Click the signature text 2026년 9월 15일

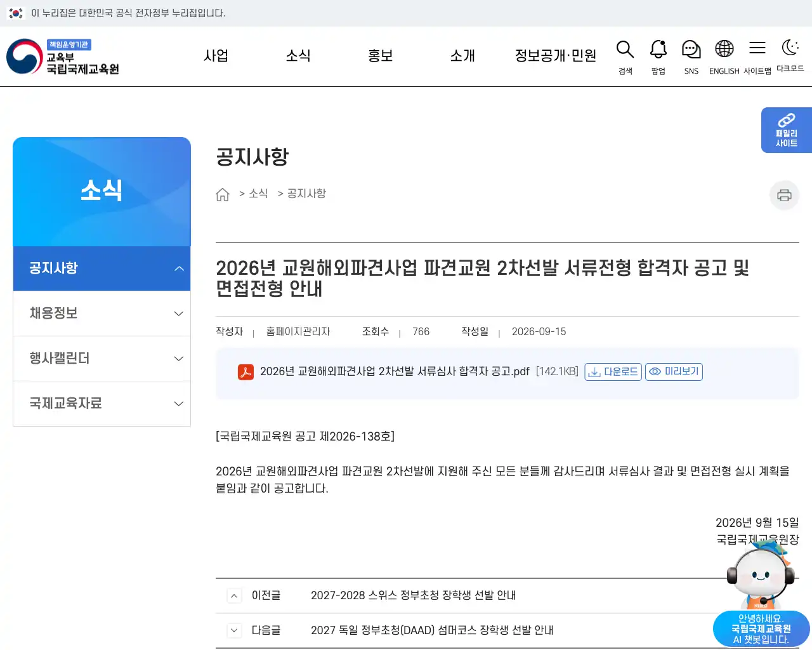[x=757, y=523]
